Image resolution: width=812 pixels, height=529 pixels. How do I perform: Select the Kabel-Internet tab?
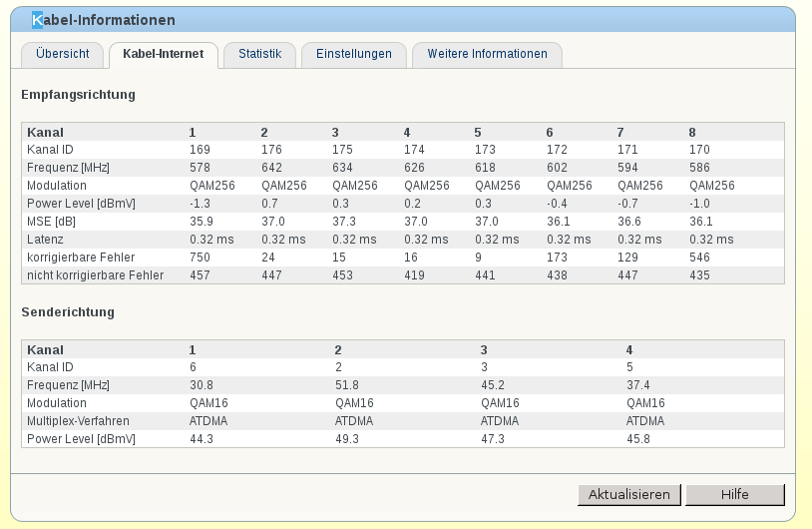pos(164,54)
